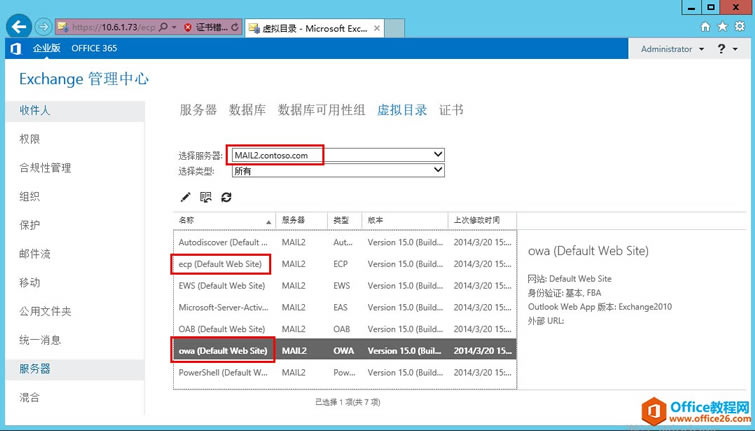The image size is (755, 431).
Task: Select the PowerShell (Default W... row
Action: click(x=345, y=372)
